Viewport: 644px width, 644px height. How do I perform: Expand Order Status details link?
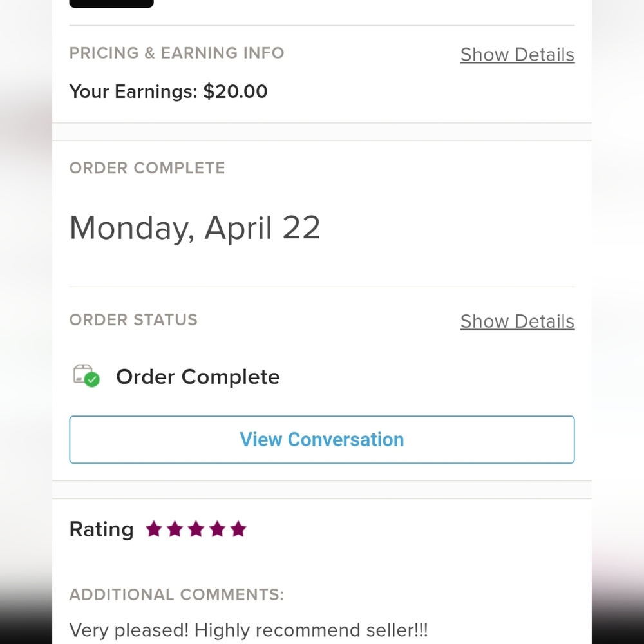[517, 321]
